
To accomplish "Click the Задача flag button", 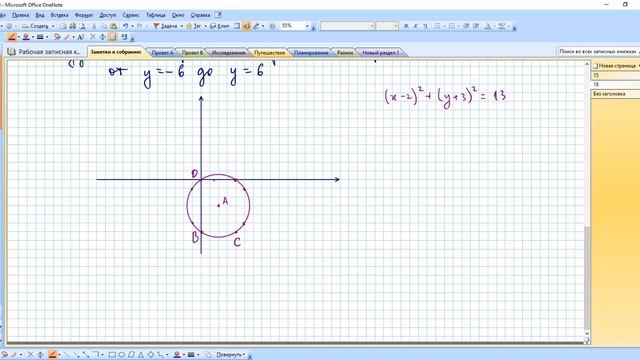I will pos(167,26).
